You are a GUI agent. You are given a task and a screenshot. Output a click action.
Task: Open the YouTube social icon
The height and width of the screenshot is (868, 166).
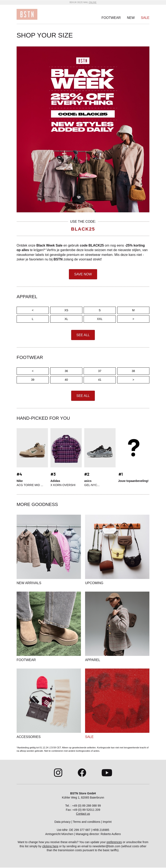click(x=107, y=772)
